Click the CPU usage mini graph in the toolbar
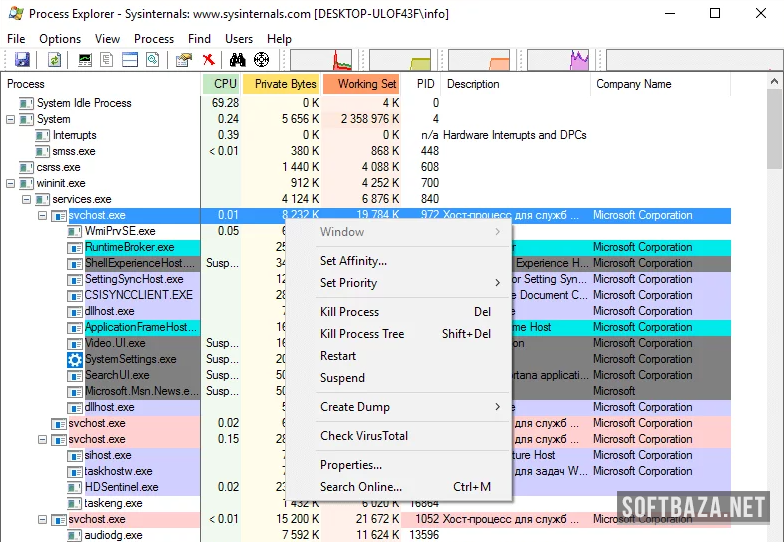 322,60
